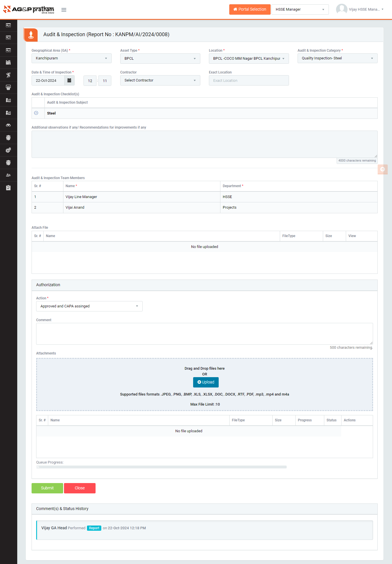Focus the Exact Location text field
Viewport: 392px width, 564px height.
[249, 81]
